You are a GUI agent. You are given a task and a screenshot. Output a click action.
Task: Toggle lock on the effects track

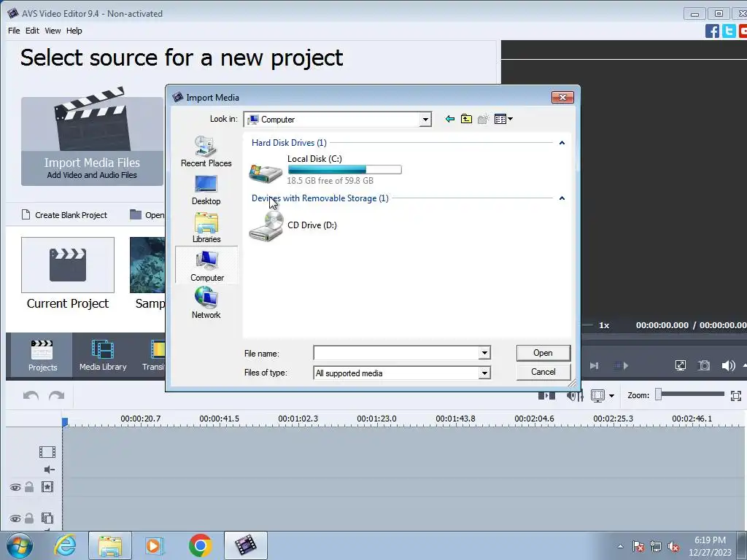pyautogui.click(x=29, y=486)
